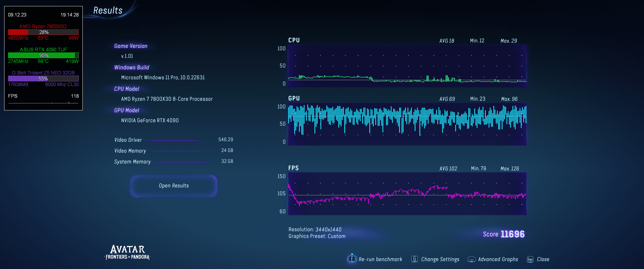The image size is (644, 269).
Task: Click overlay ASUS RTX 4090 TUF label
Action: click(43, 49)
